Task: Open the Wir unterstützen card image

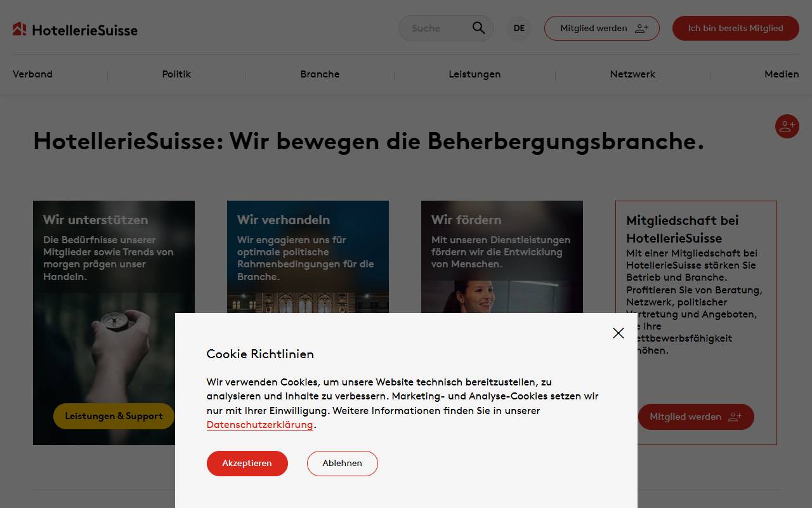Action: (114, 323)
